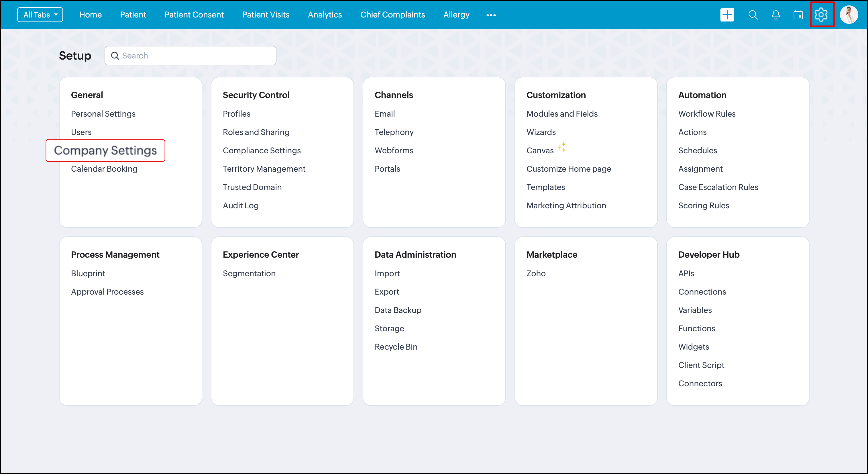The height and width of the screenshot is (474, 868).
Task: Open Recycle Bin in Data Administration
Action: click(x=396, y=347)
